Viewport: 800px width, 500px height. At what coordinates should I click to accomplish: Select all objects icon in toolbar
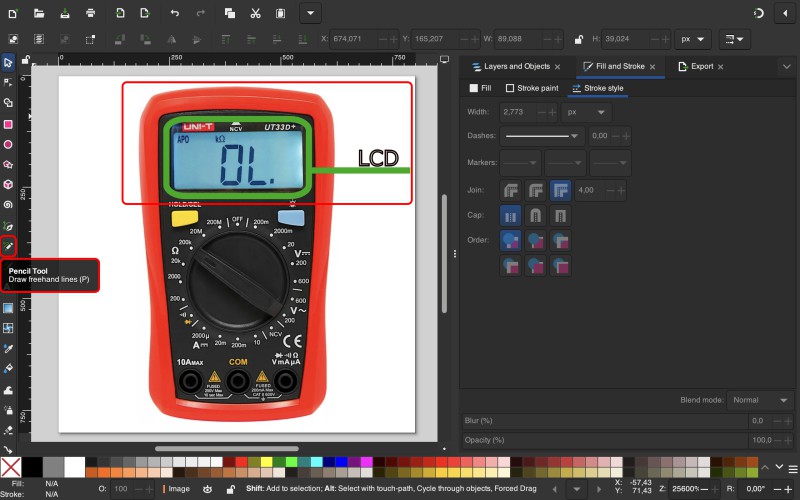pyautogui.click(x=13, y=39)
